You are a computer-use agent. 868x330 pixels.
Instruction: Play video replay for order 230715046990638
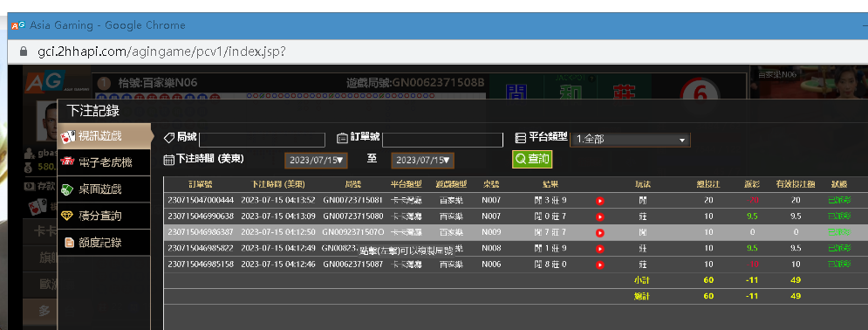tap(599, 217)
